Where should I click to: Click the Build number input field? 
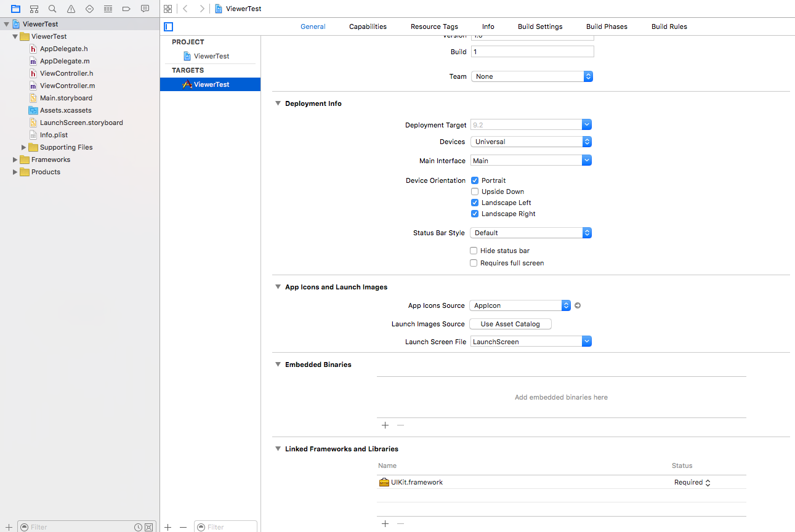[532, 52]
